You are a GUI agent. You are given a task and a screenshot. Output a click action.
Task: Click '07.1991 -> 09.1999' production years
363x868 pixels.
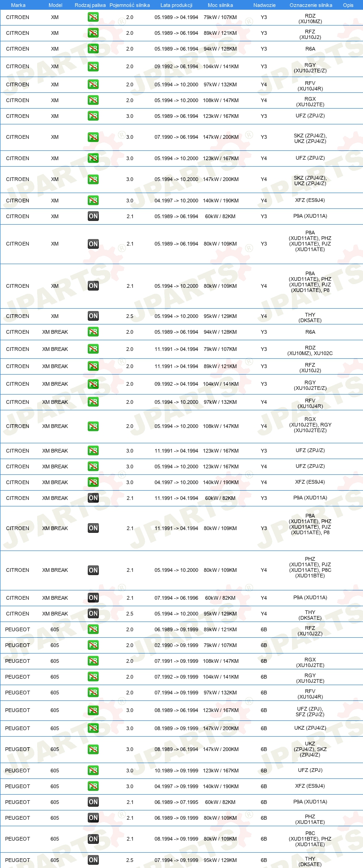click(176, 661)
